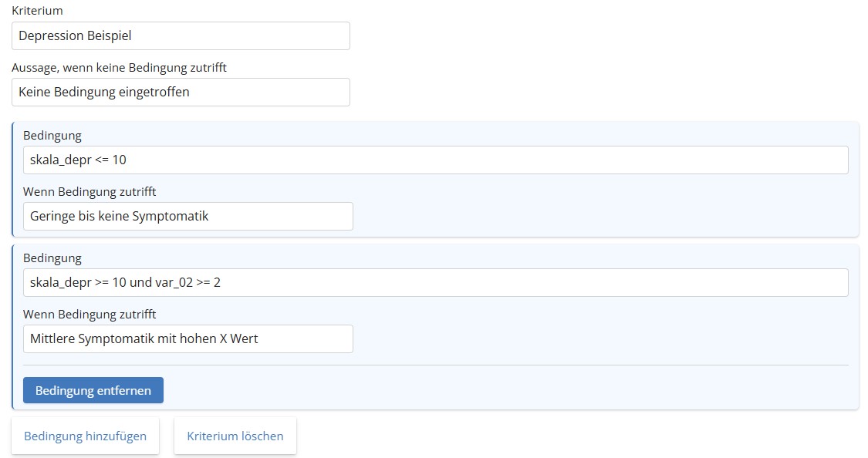
Task: Add a condition via "Bedingung hinzufügen"
Action: coord(85,436)
